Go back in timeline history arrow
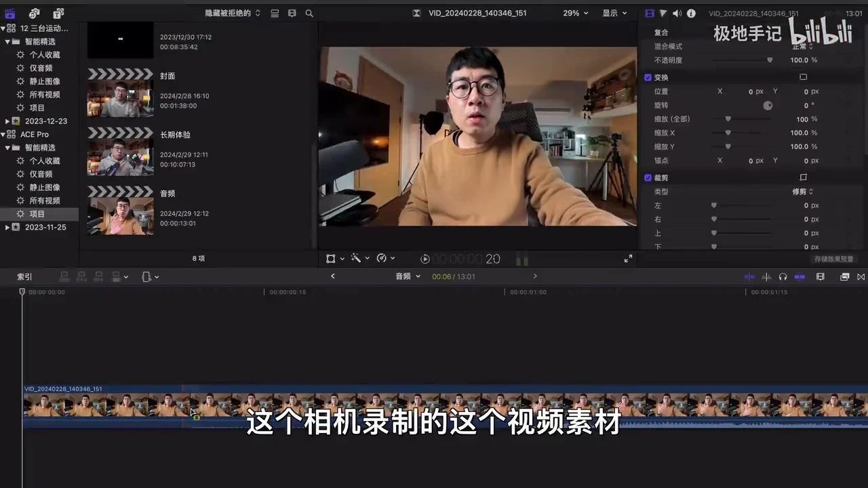 333,277
